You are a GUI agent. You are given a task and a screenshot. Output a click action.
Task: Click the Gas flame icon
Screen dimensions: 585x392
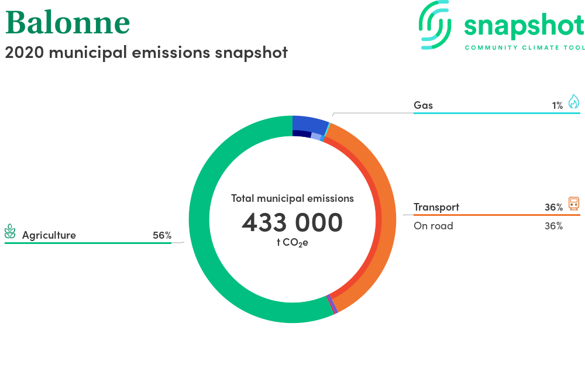pyautogui.click(x=573, y=102)
